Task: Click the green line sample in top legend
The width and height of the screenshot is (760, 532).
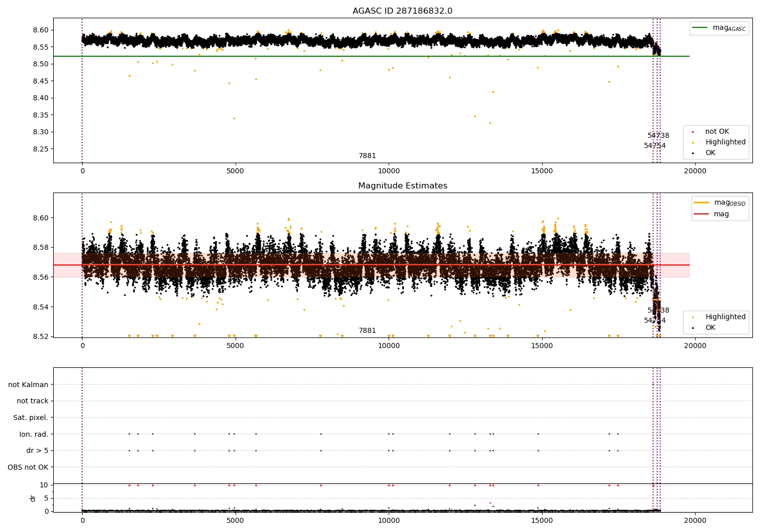Action: click(x=700, y=28)
